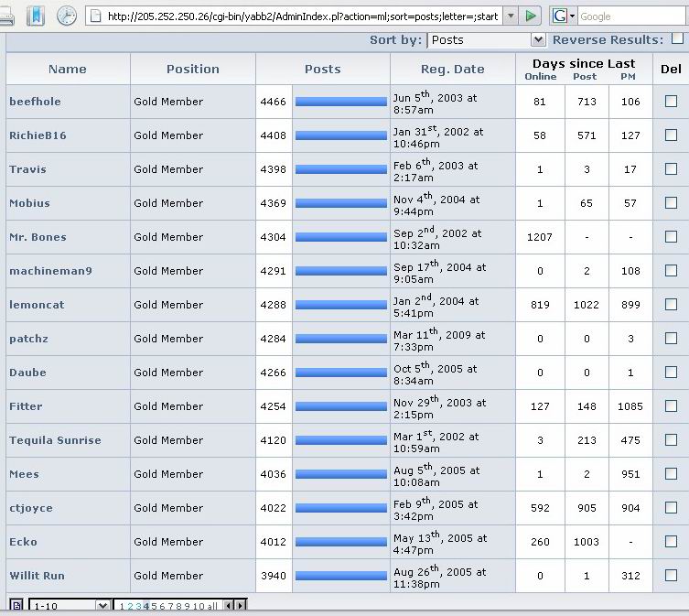Image resolution: width=689 pixels, height=616 pixels.
Task: Open RichieB16's member profile
Action: tap(38, 135)
